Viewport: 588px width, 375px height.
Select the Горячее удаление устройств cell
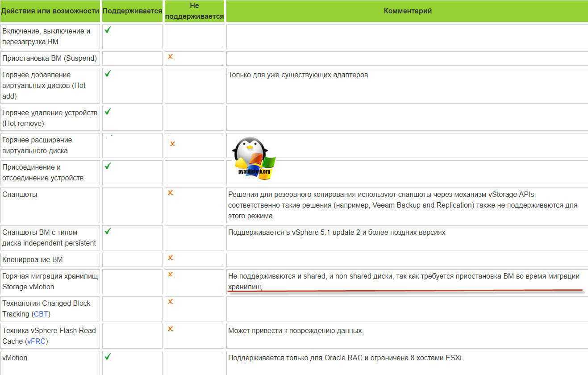[50, 118]
